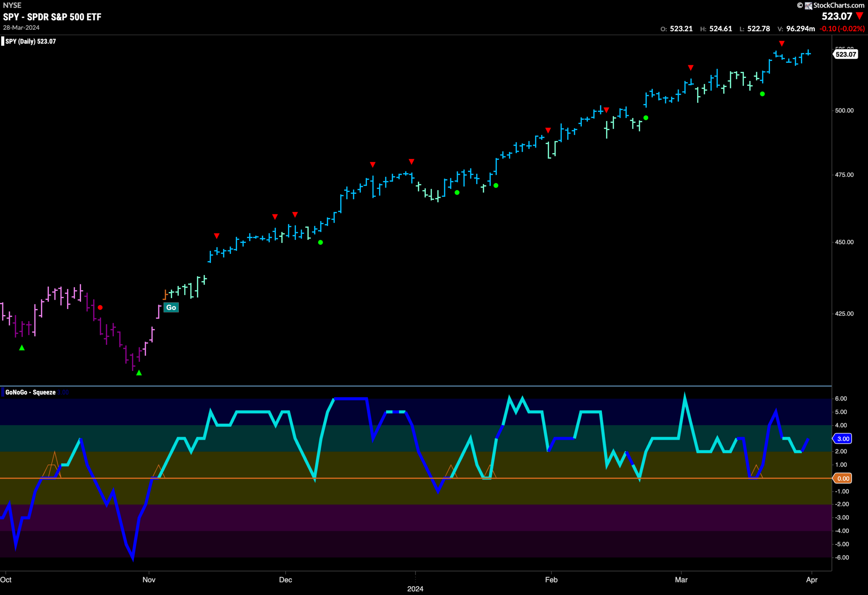
Task: Click the SPY (Daily) 523.07 legend label
Action: coord(31,41)
